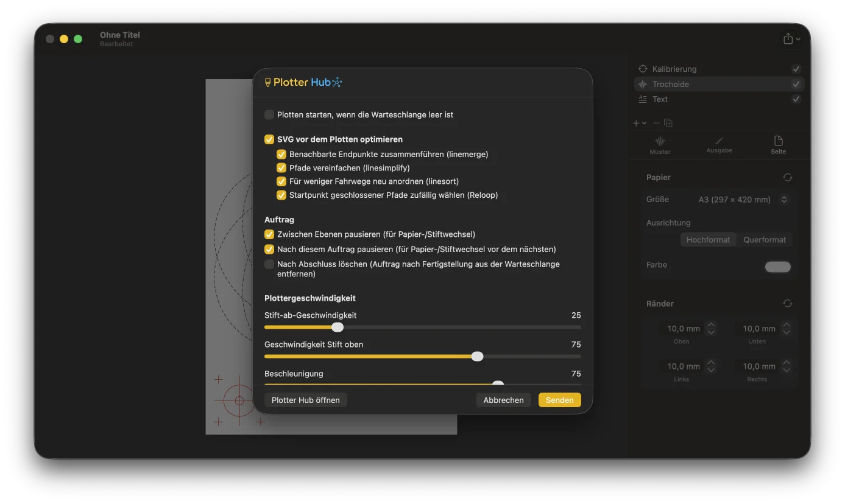Switch to the Seite tab
This screenshot has width=845, height=504.
[x=779, y=145]
